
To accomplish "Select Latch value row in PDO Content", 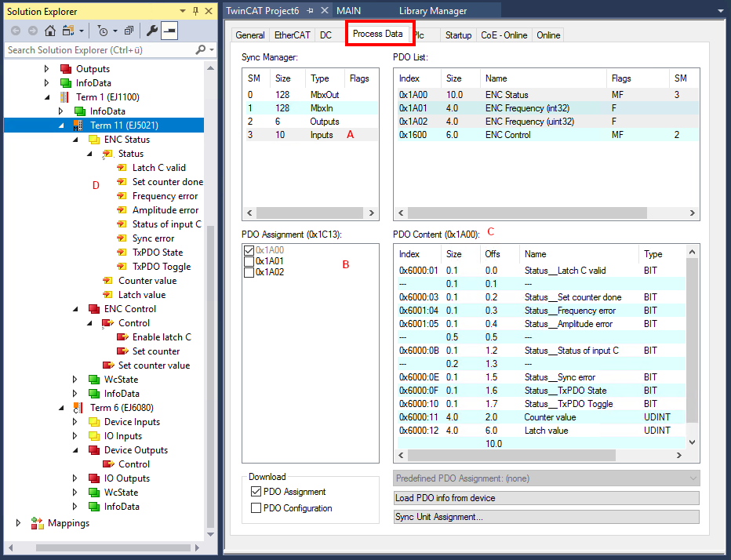I will pos(542,431).
